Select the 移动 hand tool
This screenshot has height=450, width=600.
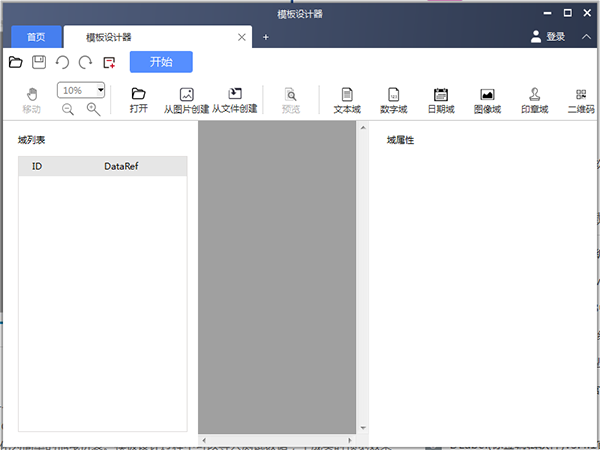(31, 101)
